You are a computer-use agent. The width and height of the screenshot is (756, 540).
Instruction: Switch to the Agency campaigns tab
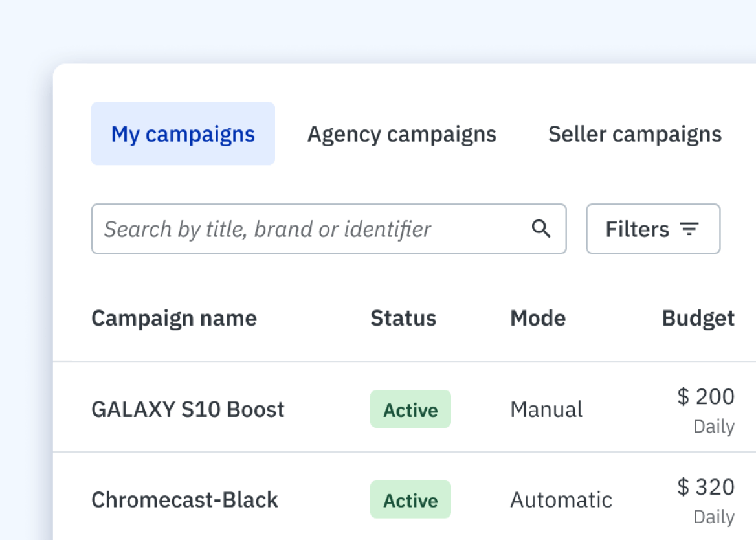(401, 133)
